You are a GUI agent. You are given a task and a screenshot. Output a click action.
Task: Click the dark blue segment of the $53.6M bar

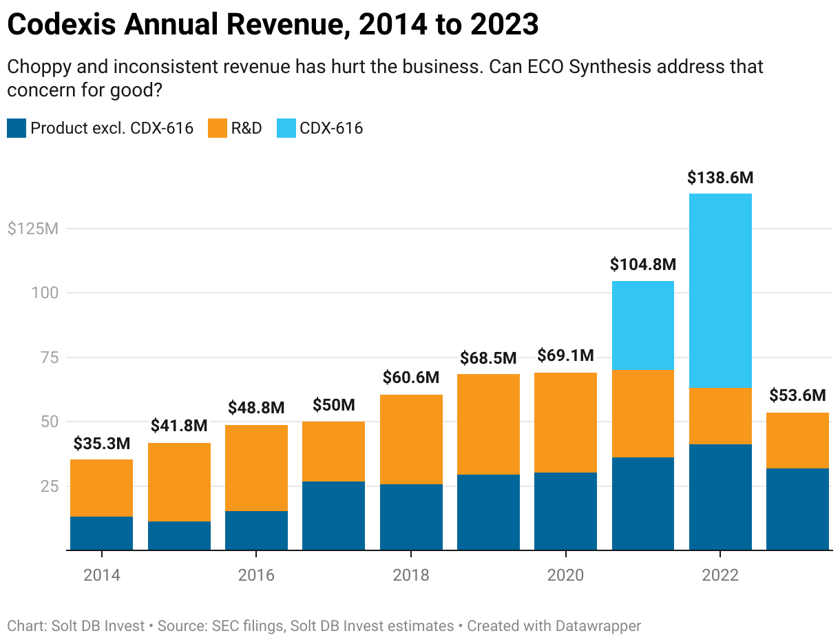[797, 509]
